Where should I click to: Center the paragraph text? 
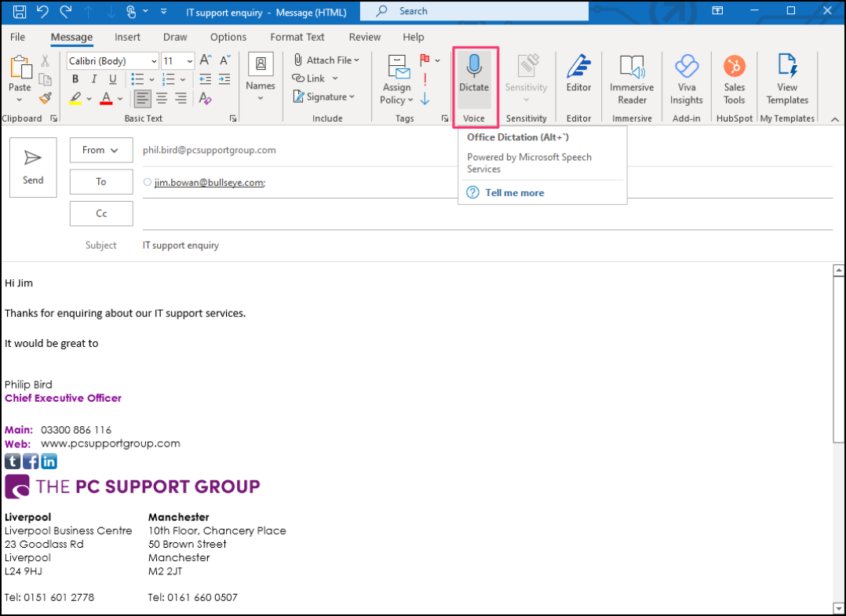pos(162,98)
